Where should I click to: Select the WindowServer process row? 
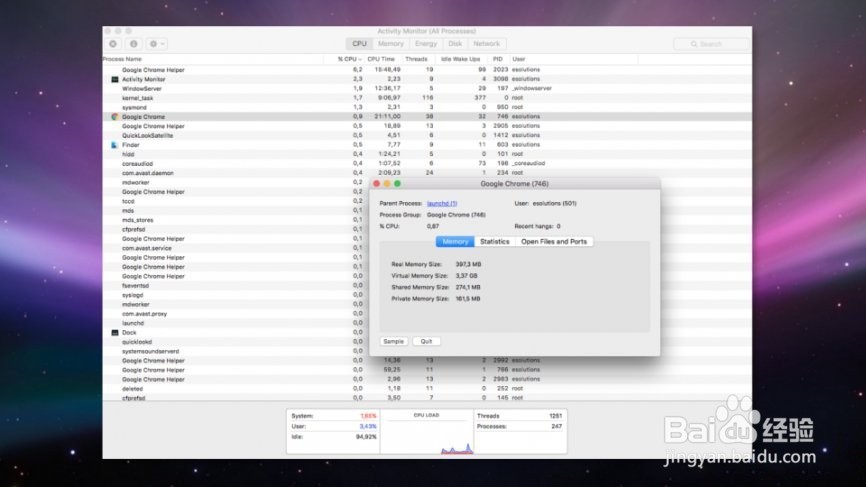pos(427,88)
